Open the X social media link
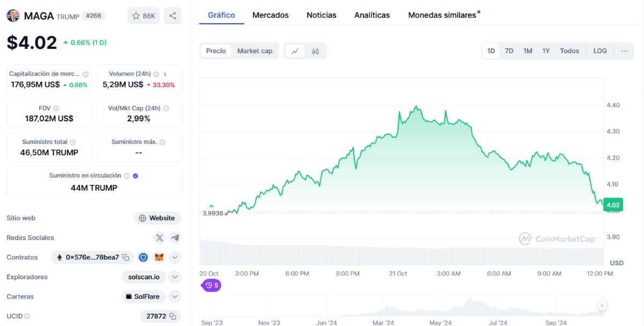This screenshot has width=644, height=326. (x=159, y=237)
